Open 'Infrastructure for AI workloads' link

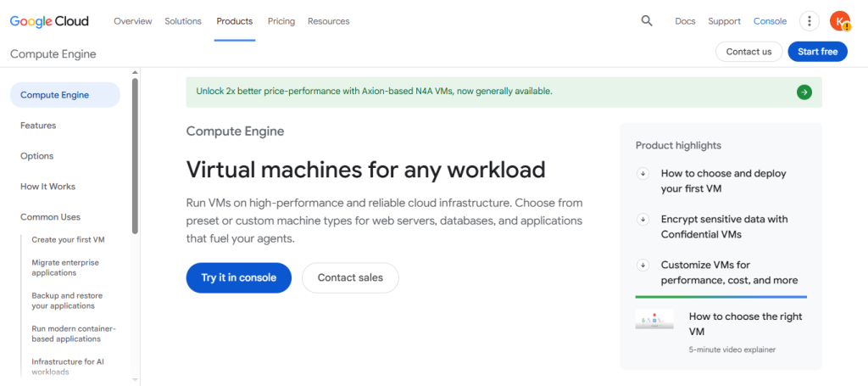click(68, 366)
